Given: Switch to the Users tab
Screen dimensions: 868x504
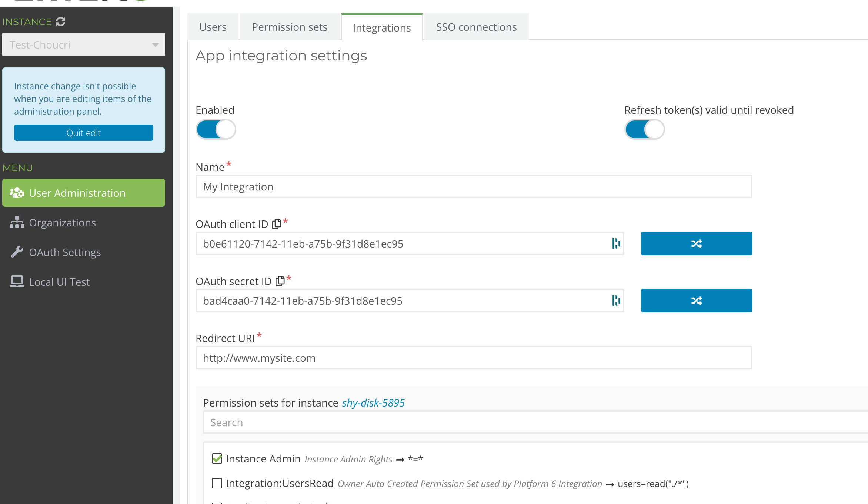Looking at the screenshot, I should tap(213, 27).
